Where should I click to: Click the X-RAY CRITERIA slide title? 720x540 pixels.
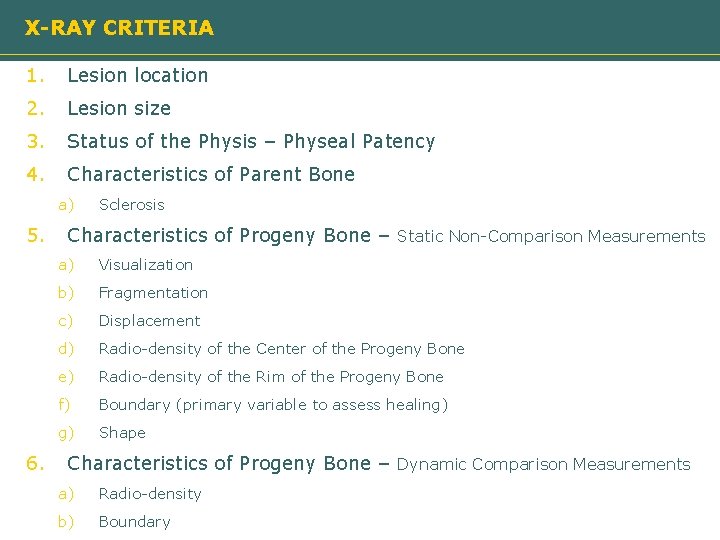pyautogui.click(x=119, y=28)
